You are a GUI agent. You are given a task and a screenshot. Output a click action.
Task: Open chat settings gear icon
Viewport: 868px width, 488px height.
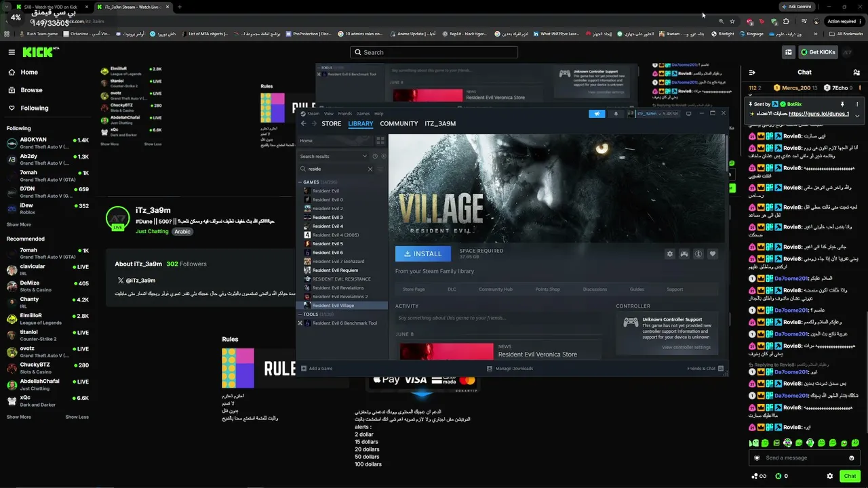click(830, 476)
